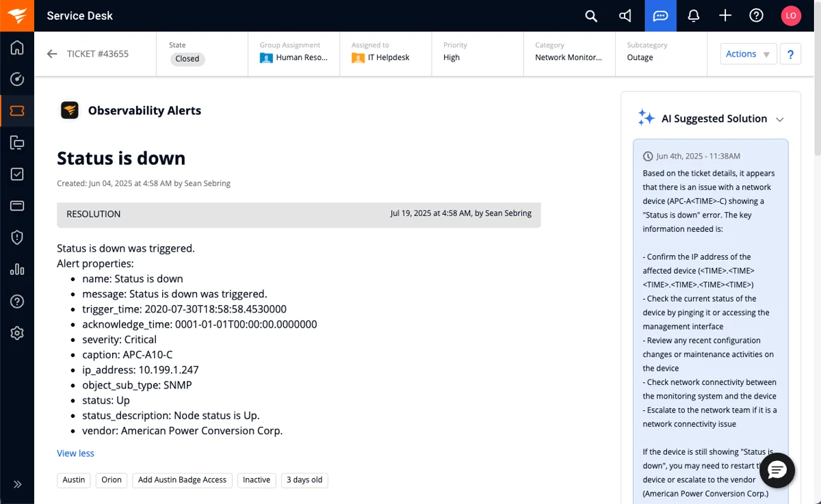Open settings gear in the sidebar
This screenshot has height=504, width=821.
(x=17, y=333)
